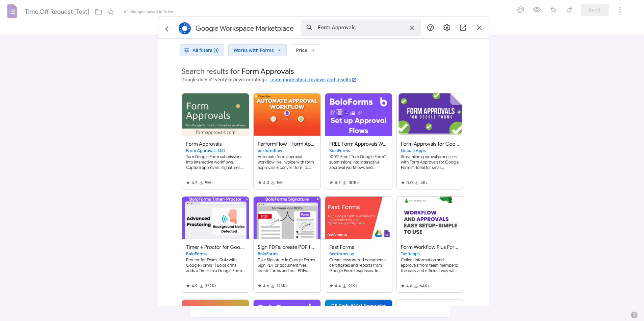Click the undo arrow icon
The image size is (644, 321).
coord(553,10)
